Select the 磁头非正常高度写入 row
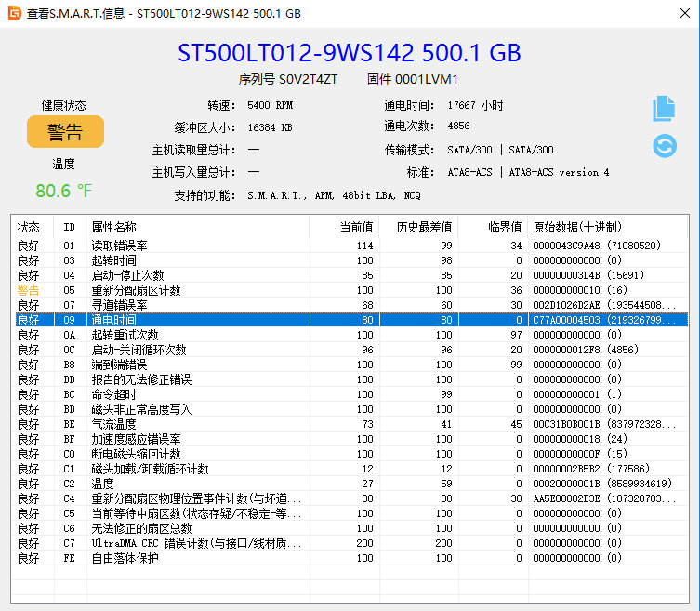Viewport: 700px width, 611px height. 351,409
